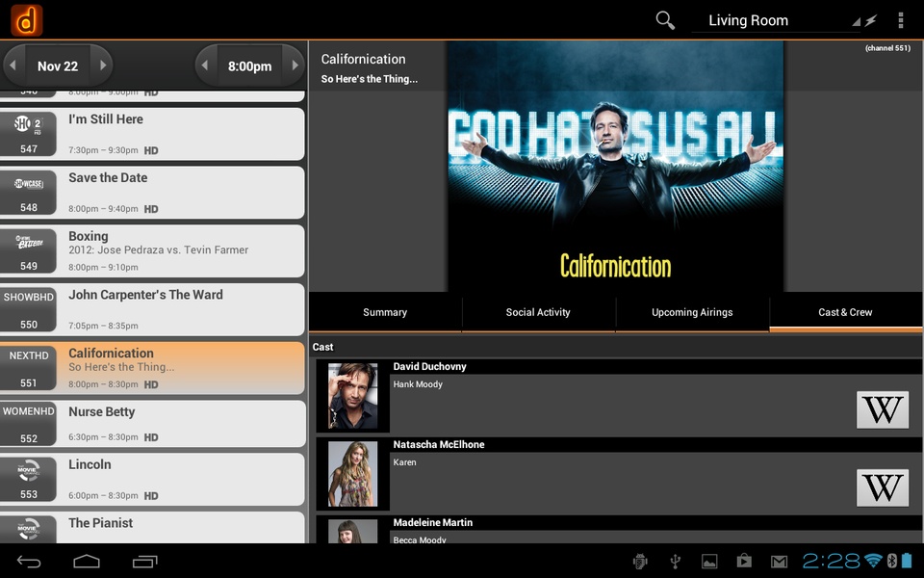Go to previous date before Nov 22

coord(13,66)
